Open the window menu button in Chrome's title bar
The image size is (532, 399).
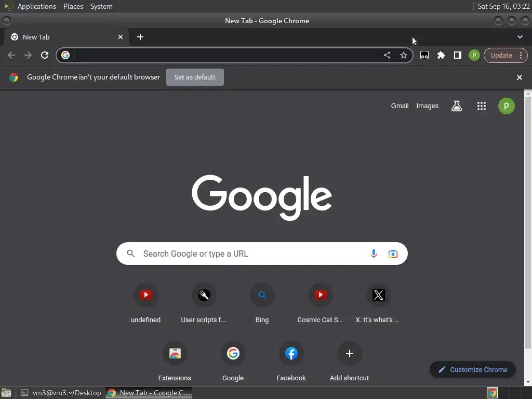pyautogui.click(x=6, y=21)
